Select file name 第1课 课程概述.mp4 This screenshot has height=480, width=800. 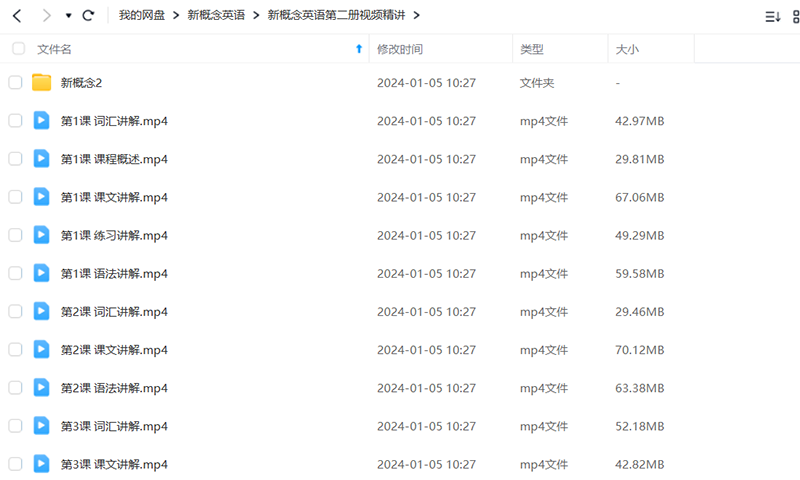[x=114, y=160]
